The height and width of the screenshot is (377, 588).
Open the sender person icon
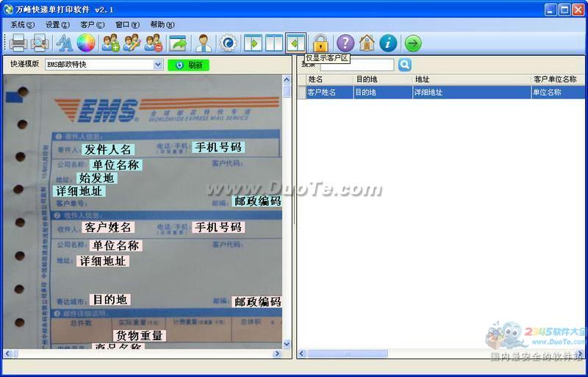click(x=204, y=43)
